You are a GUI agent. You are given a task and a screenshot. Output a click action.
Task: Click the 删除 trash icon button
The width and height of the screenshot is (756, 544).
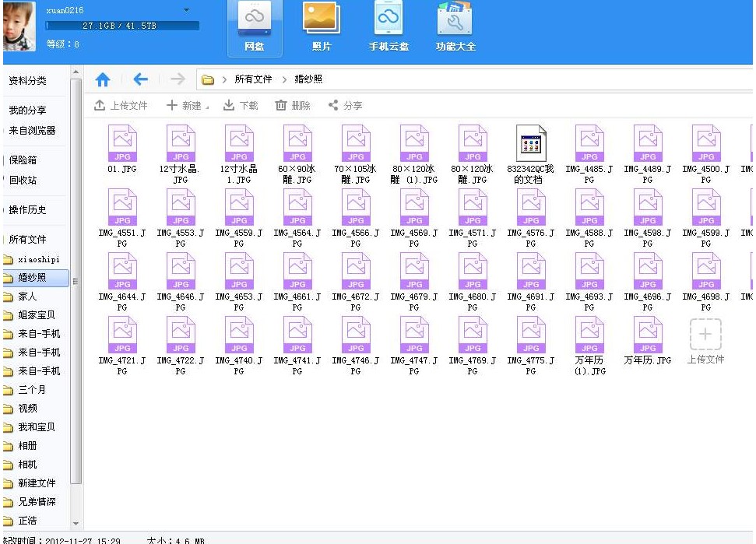coord(293,106)
